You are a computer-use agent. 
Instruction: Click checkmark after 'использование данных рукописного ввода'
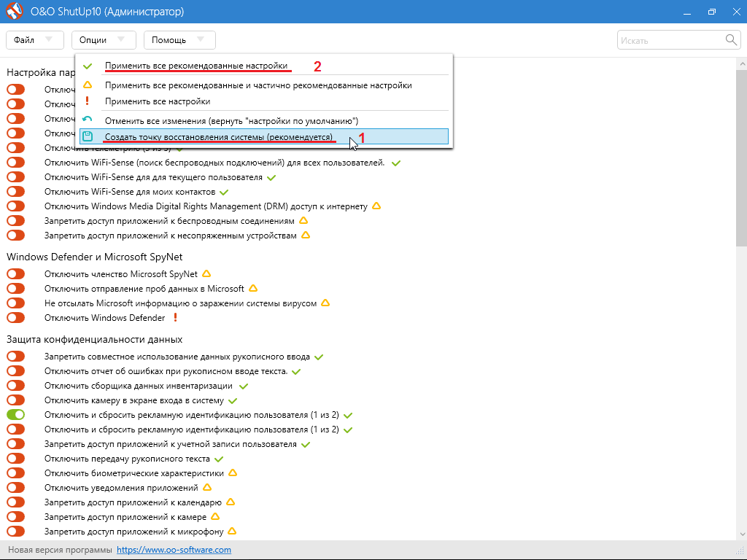319,357
